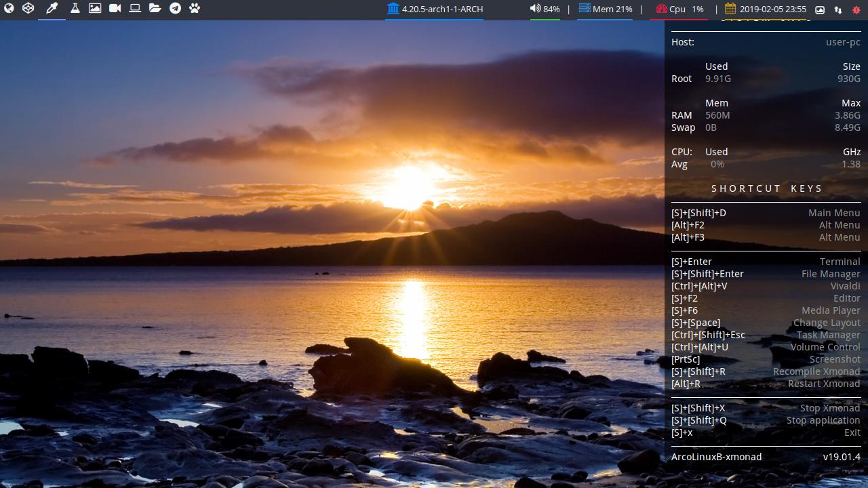
Task: Open the network up-down arrows tray icon
Action: click(x=838, y=9)
